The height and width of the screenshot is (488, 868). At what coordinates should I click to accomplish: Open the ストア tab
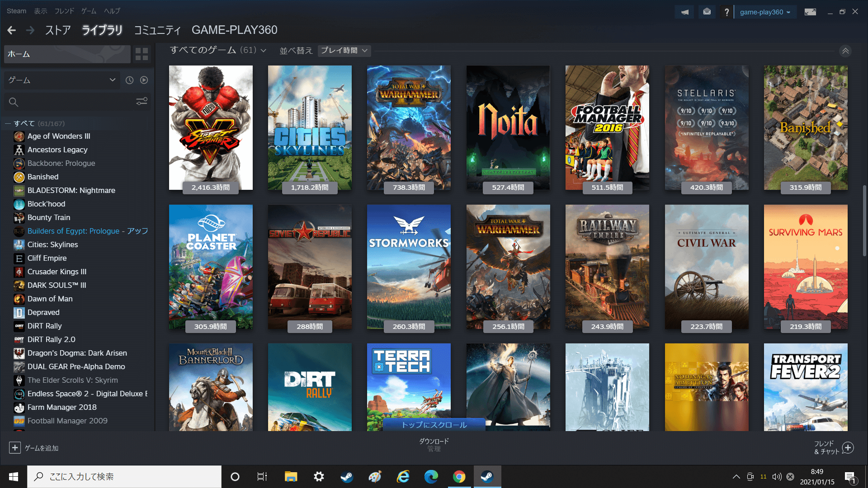(x=57, y=30)
